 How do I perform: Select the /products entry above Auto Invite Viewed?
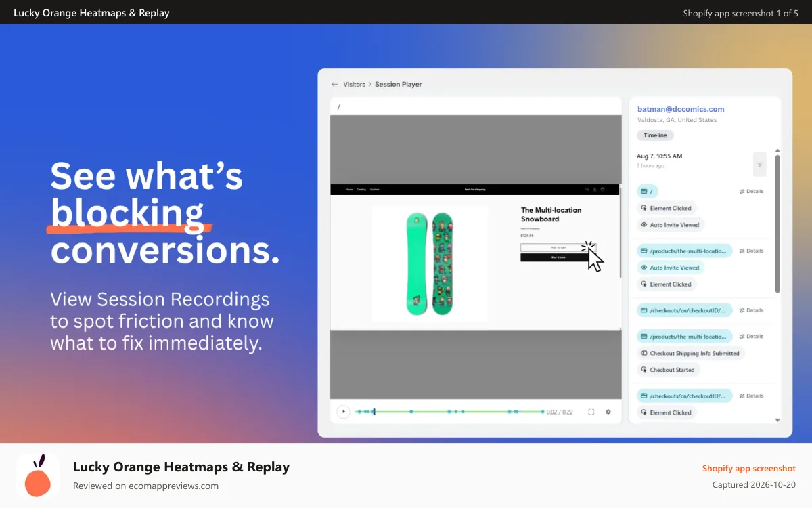(685, 251)
